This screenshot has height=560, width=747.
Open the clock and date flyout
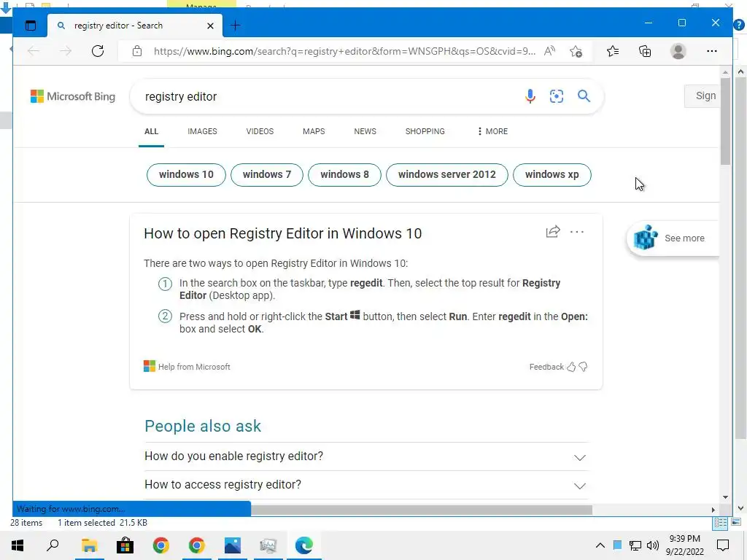coord(684,545)
